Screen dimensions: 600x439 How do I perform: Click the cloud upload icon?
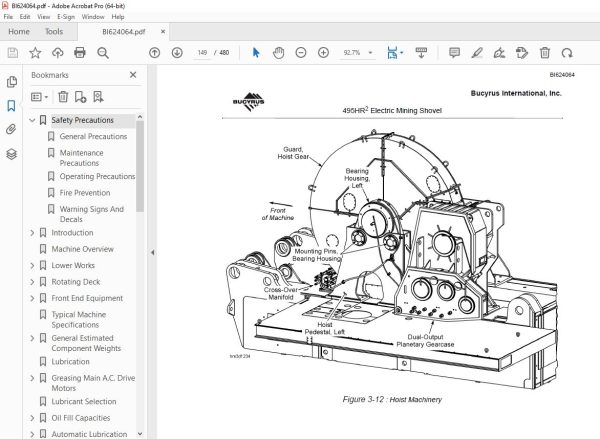pos(58,52)
